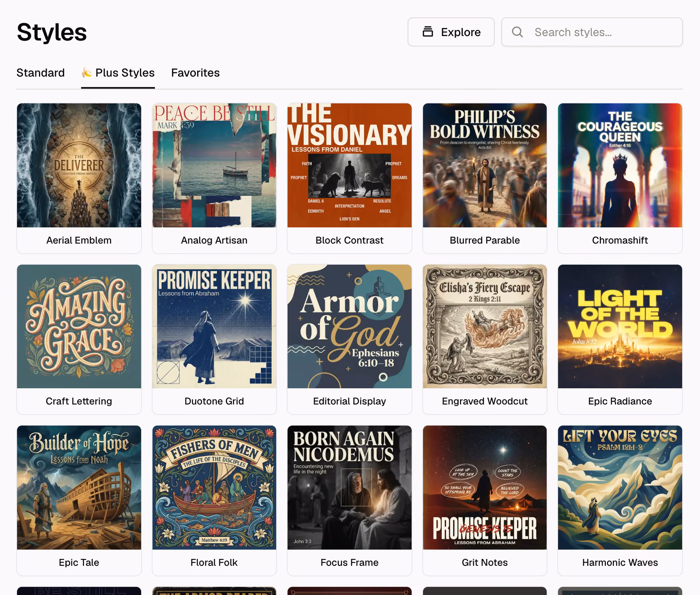
Task: Click the 'Chromashift' label text
Action: [x=620, y=240]
